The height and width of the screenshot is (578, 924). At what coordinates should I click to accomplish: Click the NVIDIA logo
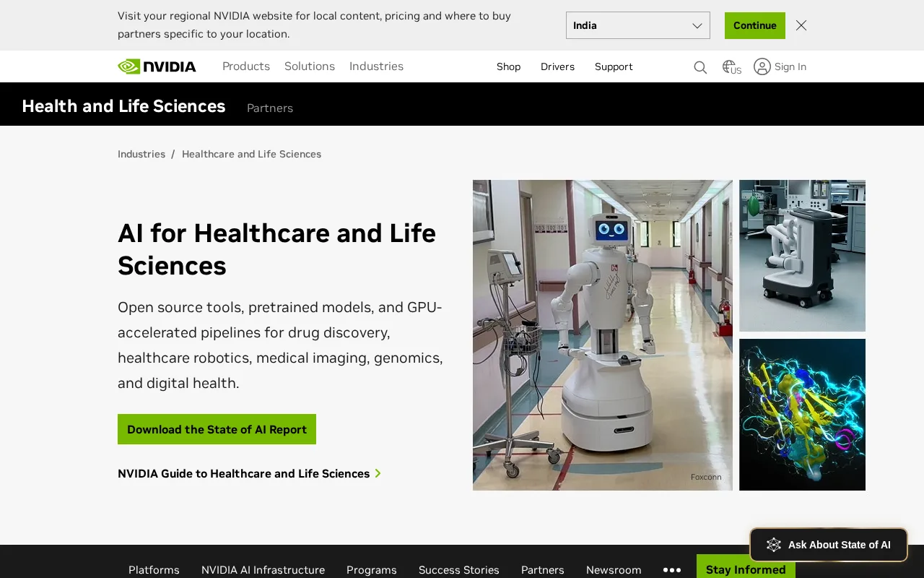(157, 66)
